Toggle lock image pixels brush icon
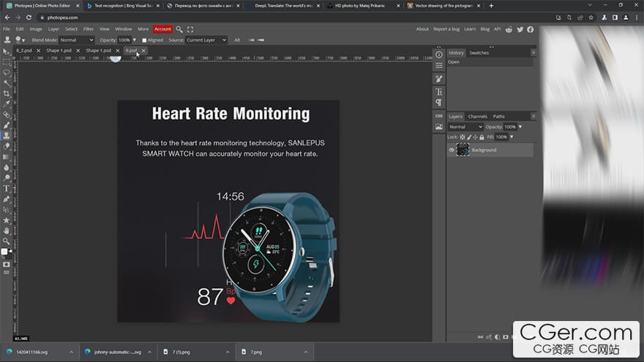The height and width of the screenshot is (362, 644). (x=469, y=137)
